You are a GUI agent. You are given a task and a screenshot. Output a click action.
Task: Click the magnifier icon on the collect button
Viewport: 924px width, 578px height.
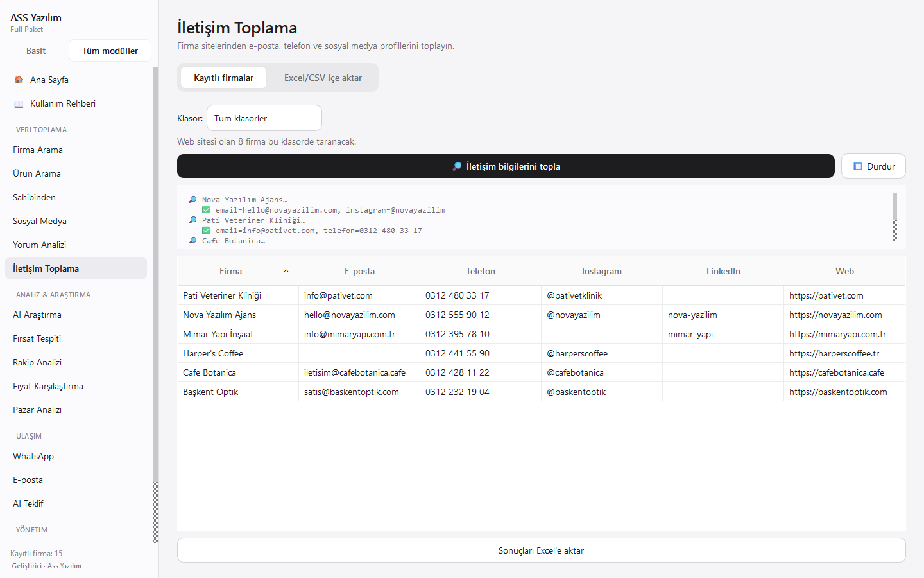(457, 166)
